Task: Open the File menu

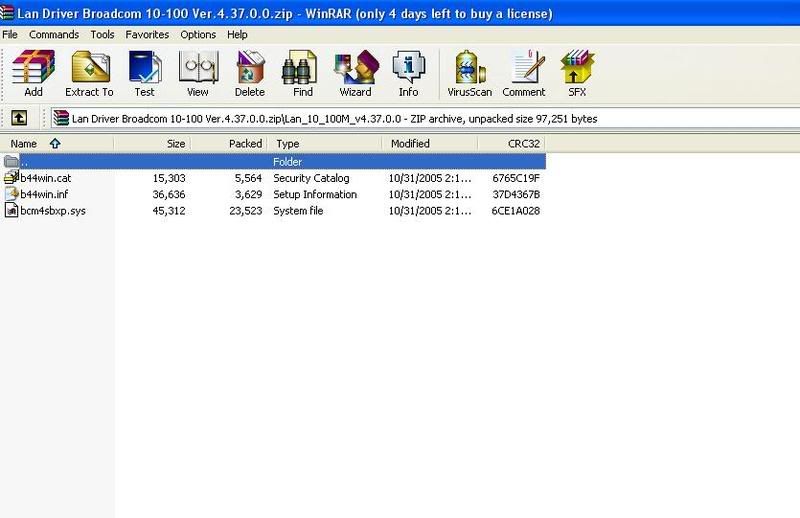Action: pos(10,35)
